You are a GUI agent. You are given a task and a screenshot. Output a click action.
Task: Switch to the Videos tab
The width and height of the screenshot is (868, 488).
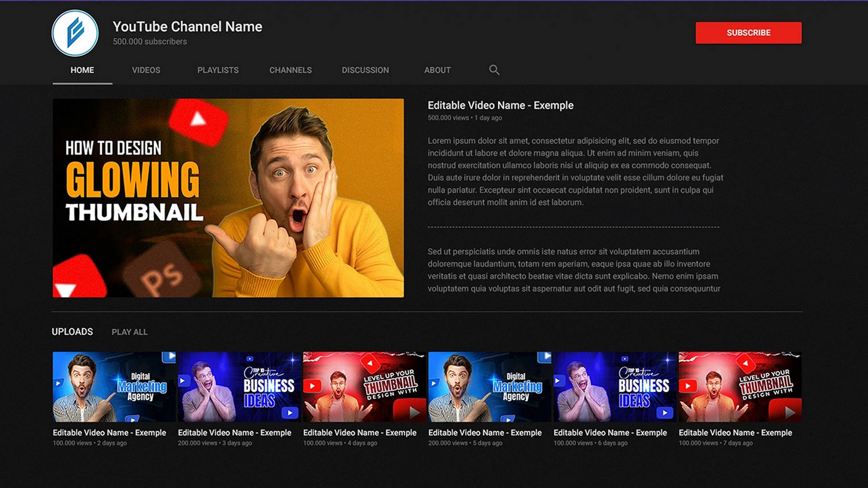point(146,70)
